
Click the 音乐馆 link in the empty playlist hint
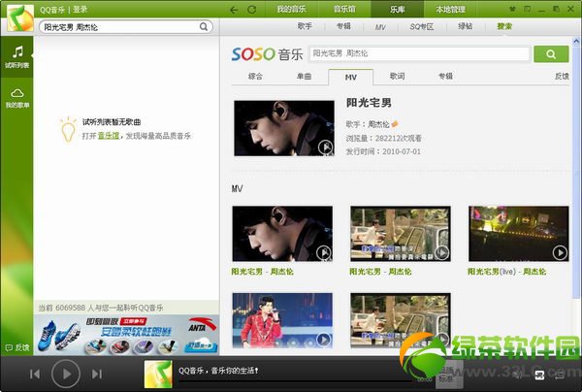(x=109, y=136)
